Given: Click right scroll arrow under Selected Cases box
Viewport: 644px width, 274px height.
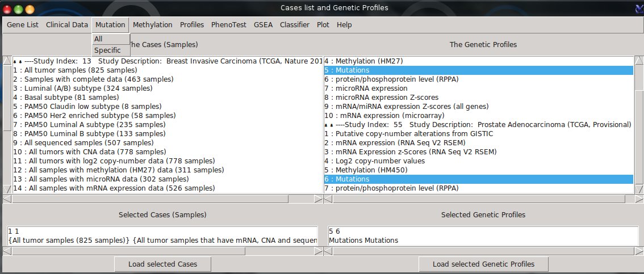Looking at the screenshot, I should 319,251.
